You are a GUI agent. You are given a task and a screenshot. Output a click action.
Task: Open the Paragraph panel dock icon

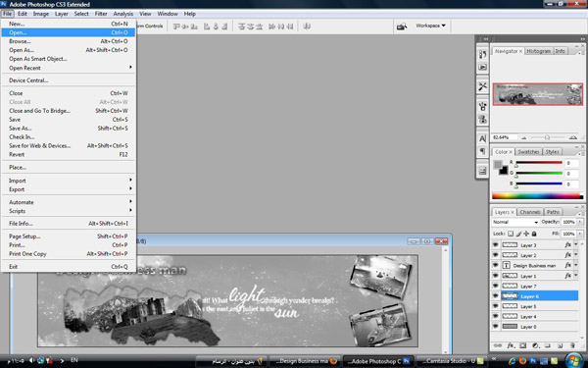point(482,151)
